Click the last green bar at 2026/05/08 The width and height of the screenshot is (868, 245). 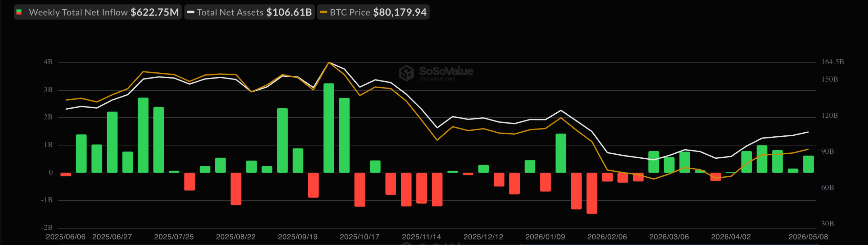[x=808, y=164]
